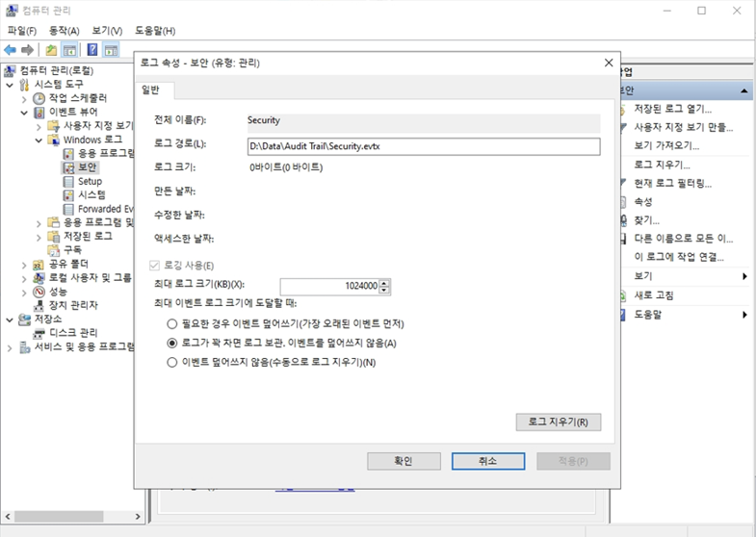Collapse the 보안 actions section arrow
Image resolution: width=756 pixels, height=537 pixels.
743,90
